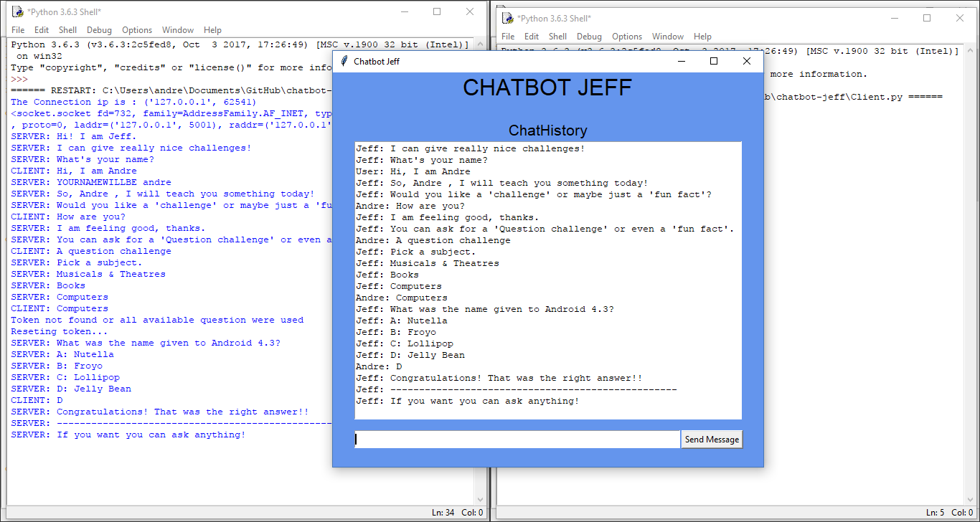The image size is (980, 522).
Task: Open Help menu in left Python Shell
Action: point(212,30)
